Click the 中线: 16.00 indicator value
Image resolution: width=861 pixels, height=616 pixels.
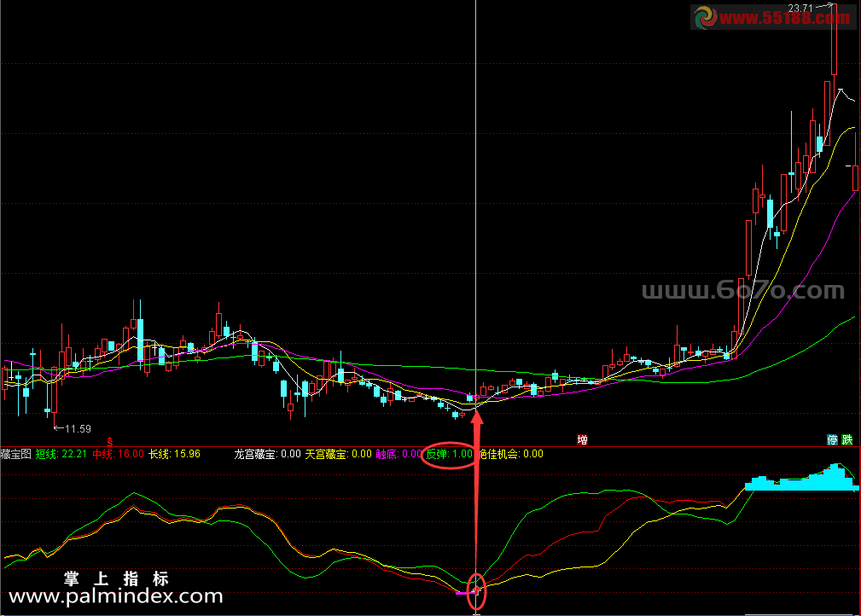(x=118, y=454)
